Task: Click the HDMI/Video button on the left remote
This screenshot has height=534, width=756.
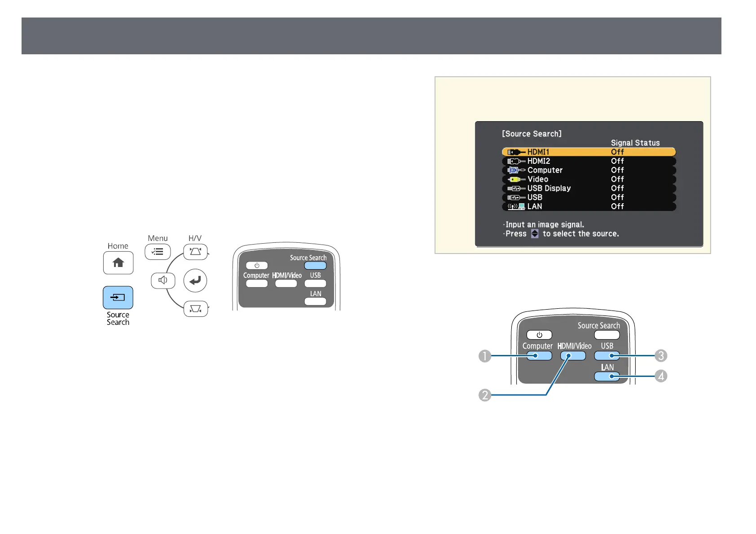Action: click(286, 284)
